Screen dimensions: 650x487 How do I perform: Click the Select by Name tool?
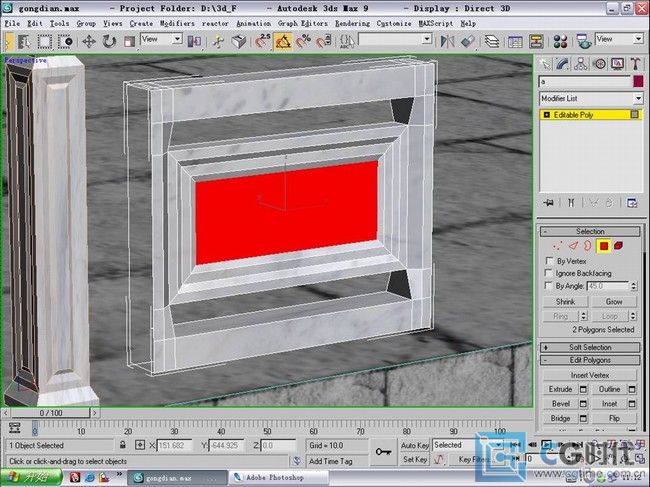[24, 41]
